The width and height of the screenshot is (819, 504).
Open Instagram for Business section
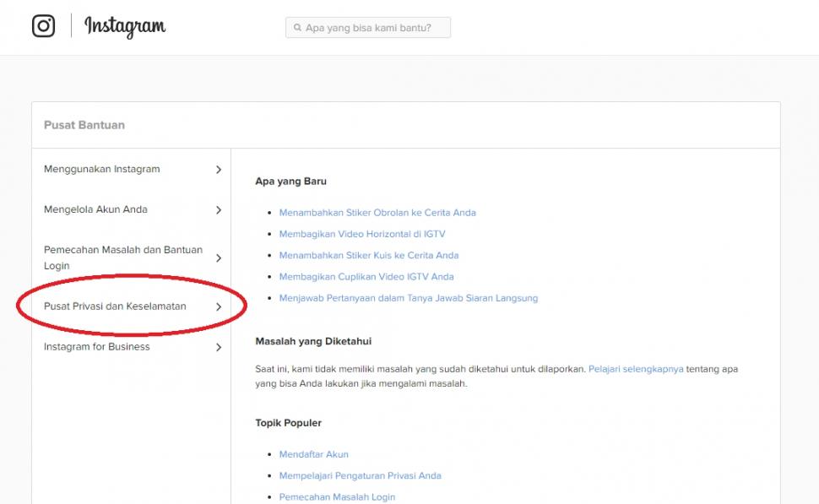click(96, 346)
